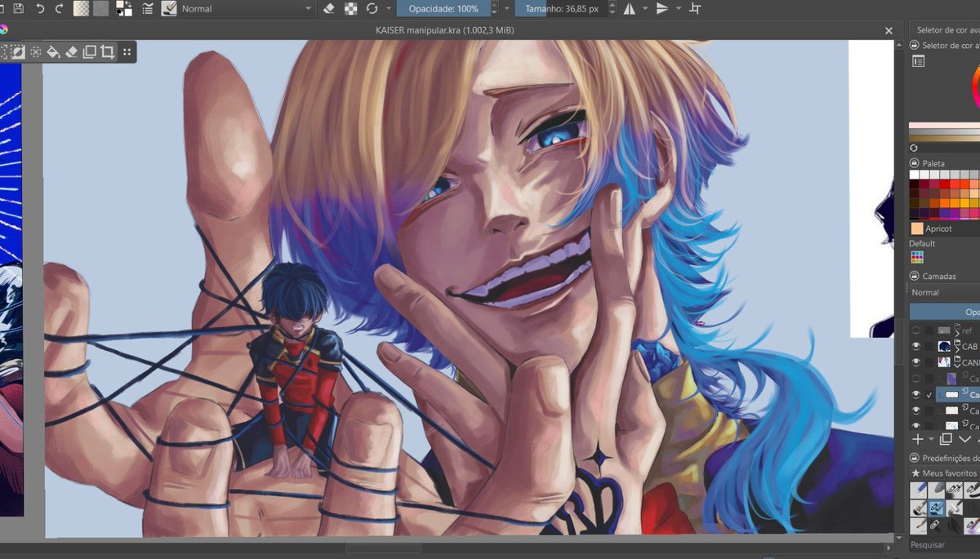This screenshot has width=980, height=559.
Task: Click the Opacidade stepper arrows
Action: point(495,8)
